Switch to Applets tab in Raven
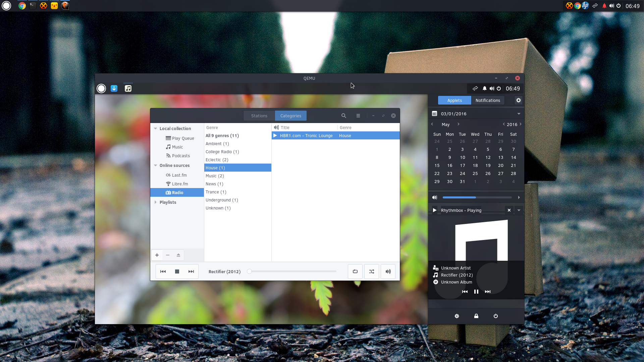This screenshot has height=362, width=644. (454, 100)
